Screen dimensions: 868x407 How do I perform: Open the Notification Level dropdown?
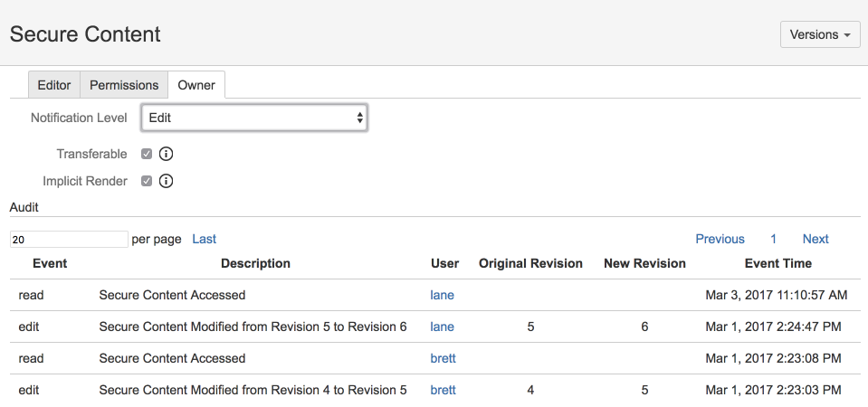click(254, 118)
